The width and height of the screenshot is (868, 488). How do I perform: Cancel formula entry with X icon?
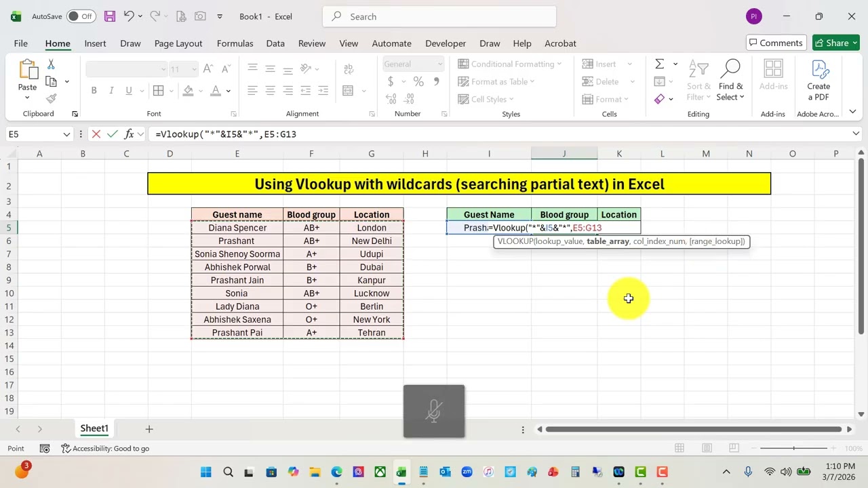[96, 134]
